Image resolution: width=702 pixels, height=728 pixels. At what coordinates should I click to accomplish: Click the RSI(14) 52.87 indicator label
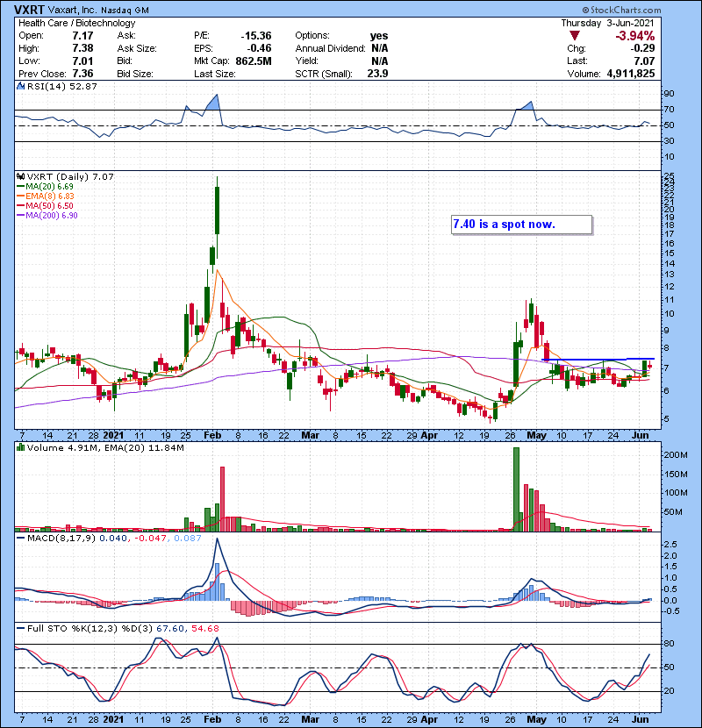coord(62,86)
